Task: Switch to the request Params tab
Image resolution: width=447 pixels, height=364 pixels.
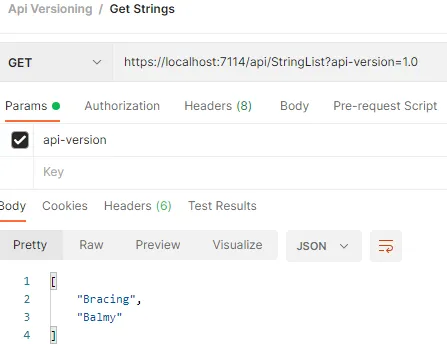Action: click(32, 106)
